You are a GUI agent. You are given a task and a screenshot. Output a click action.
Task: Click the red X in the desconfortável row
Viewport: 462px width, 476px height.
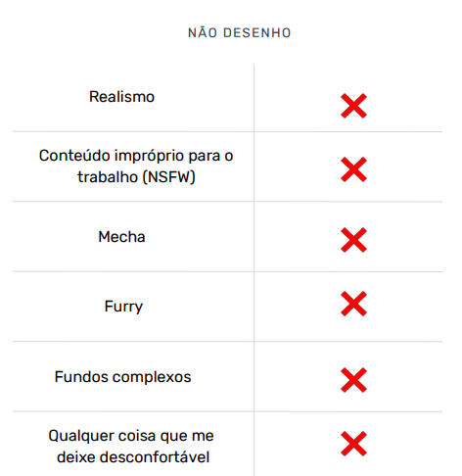[353, 444]
